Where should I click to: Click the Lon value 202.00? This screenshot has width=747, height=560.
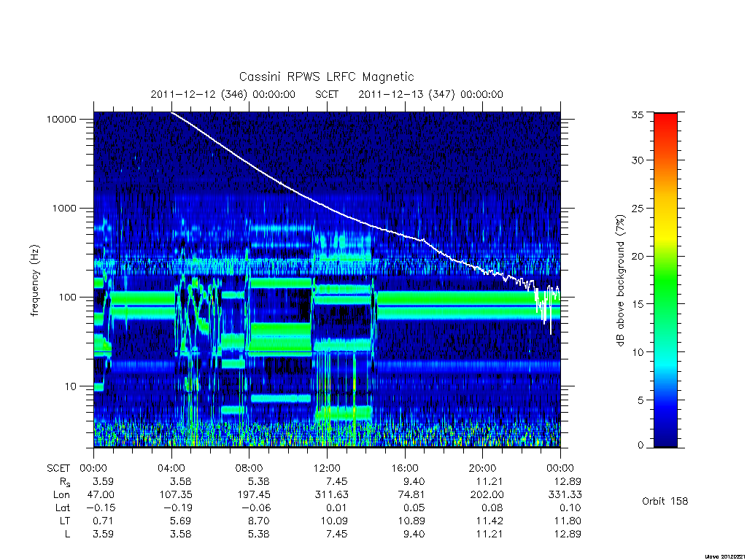coord(487,495)
